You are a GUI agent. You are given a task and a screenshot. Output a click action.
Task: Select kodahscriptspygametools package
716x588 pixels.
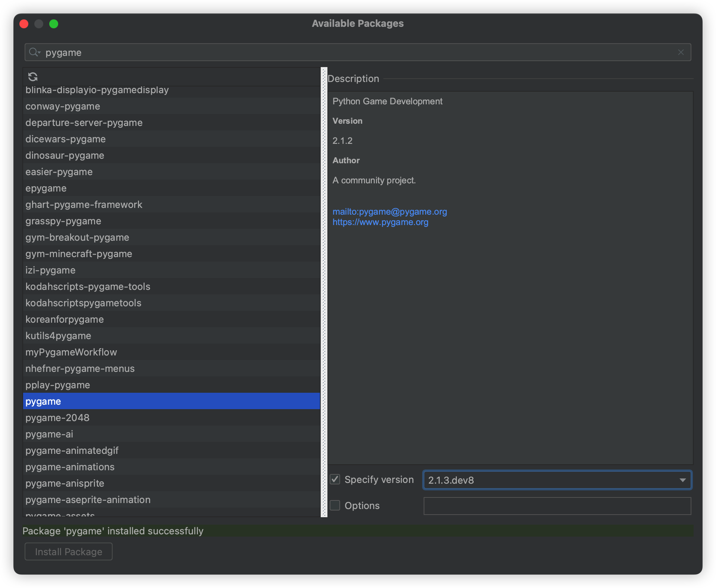point(172,303)
